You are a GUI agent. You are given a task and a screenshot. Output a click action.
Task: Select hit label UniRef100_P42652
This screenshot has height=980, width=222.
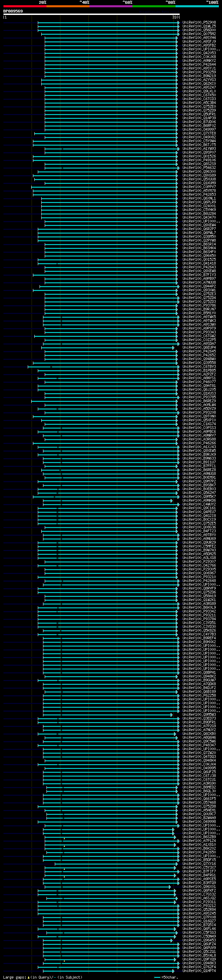(x=199, y=355)
